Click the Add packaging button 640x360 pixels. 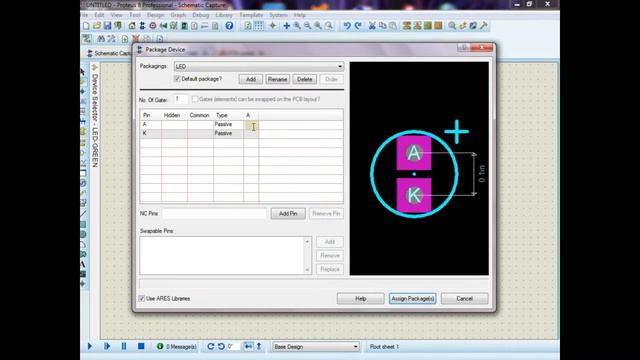[x=251, y=79]
